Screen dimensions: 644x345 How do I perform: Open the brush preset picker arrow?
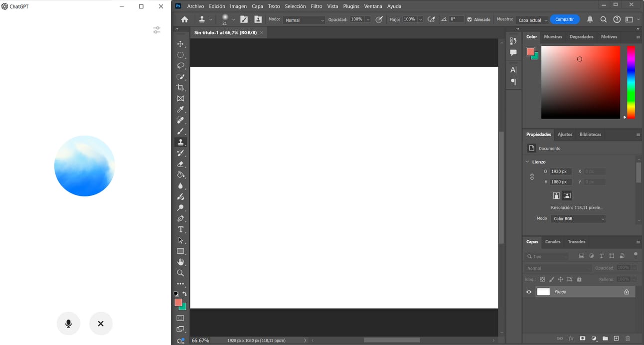coord(234,19)
